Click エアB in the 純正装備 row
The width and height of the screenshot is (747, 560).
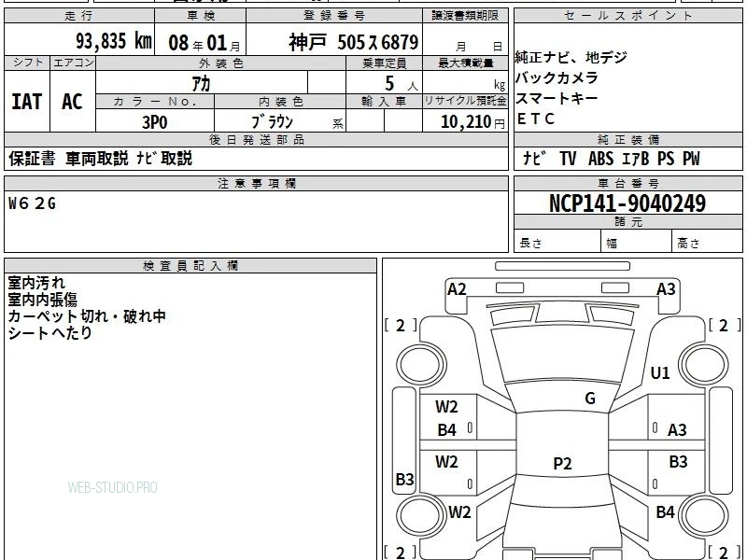(x=636, y=159)
